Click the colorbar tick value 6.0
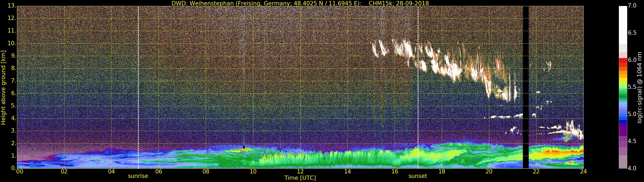This screenshot has width=644, height=182. pos(632,60)
